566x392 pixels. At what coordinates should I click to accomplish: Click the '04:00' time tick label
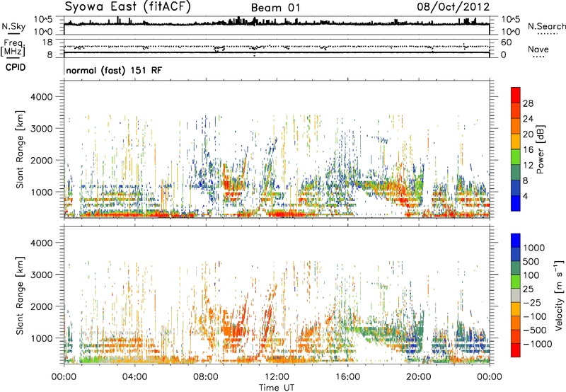click(134, 377)
